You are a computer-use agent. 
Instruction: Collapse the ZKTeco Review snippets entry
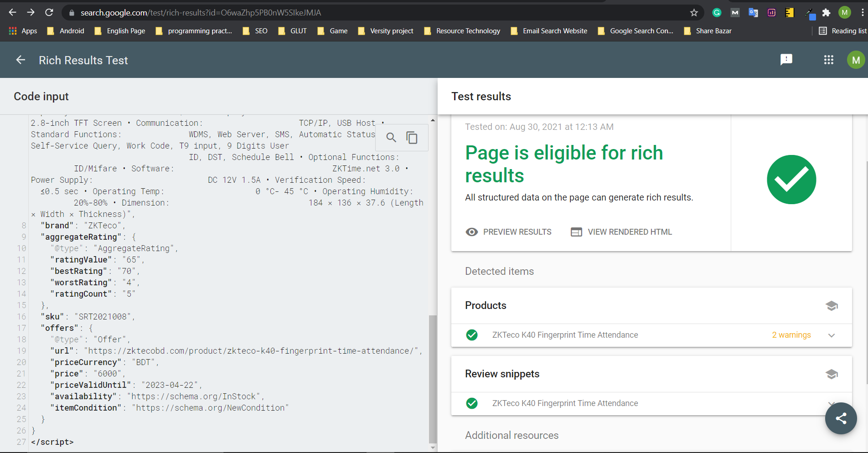832,403
